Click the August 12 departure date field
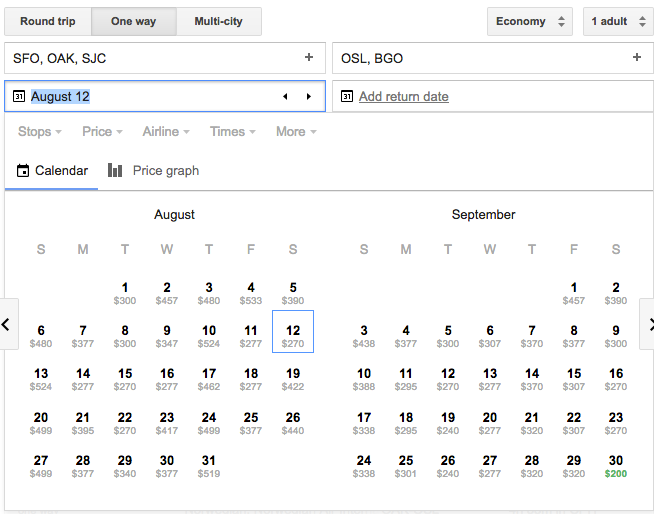The image size is (654, 514). coord(150,97)
